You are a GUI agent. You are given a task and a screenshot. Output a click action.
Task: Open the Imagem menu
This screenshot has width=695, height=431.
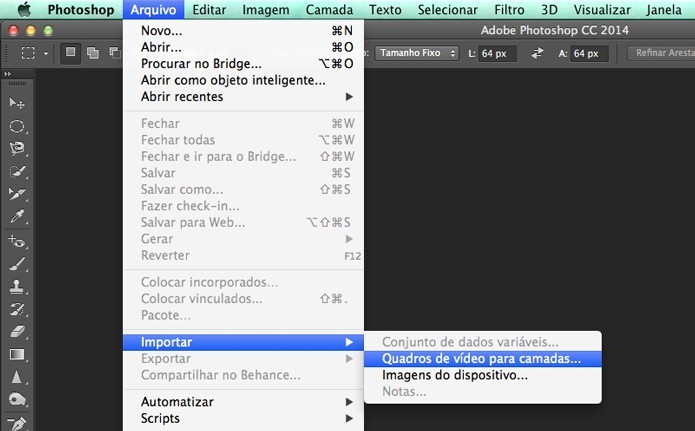click(x=266, y=9)
